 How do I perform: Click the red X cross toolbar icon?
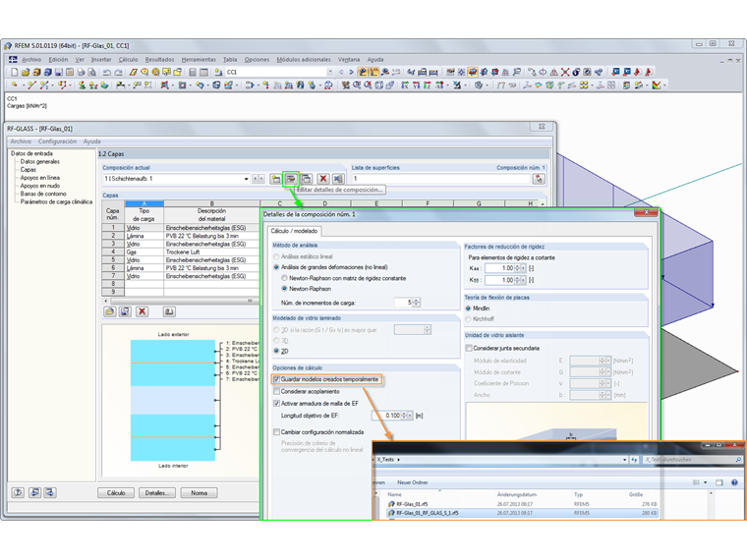pyautogui.click(x=565, y=72)
